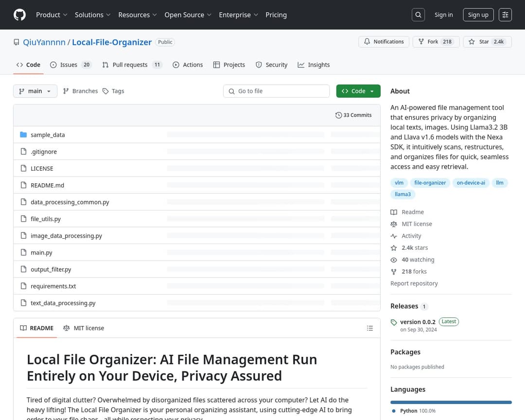
Task: Click the llama3 topic tag
Action: pos(402,194)
